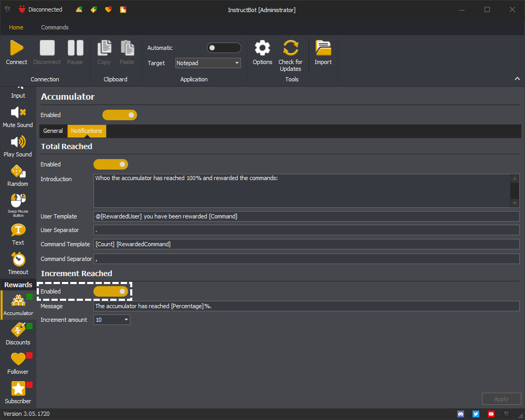525x420 pixels.
Task: Click in the Introduction text box
Action: pos(302,191)
